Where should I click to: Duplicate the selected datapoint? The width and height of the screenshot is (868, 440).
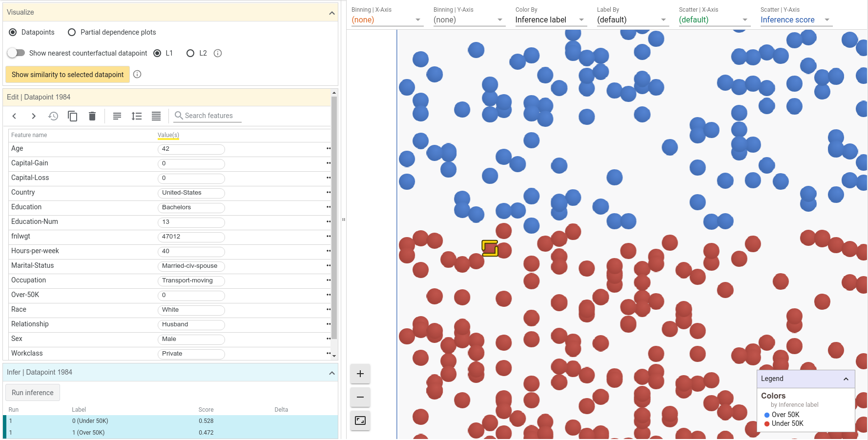pos(73,116)
